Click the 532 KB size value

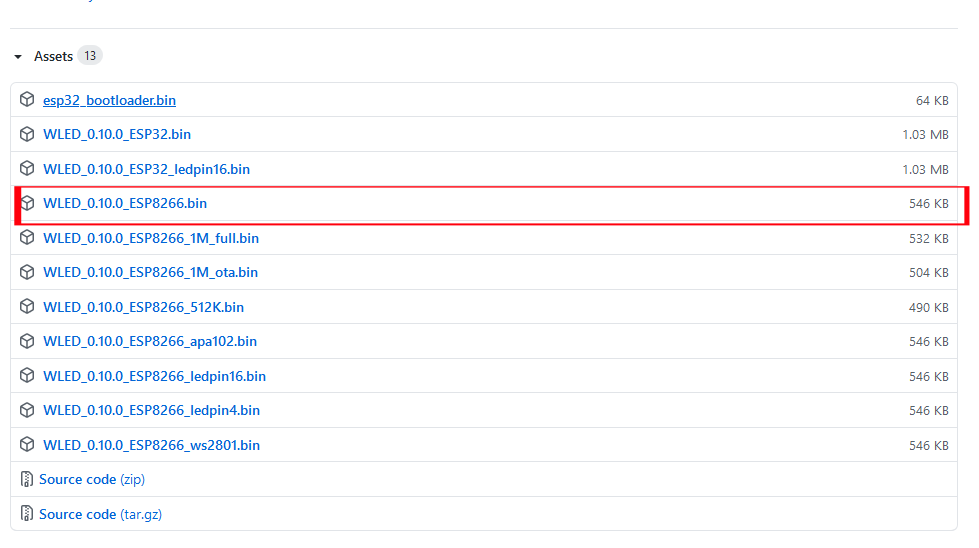click(x=929, y=238)
